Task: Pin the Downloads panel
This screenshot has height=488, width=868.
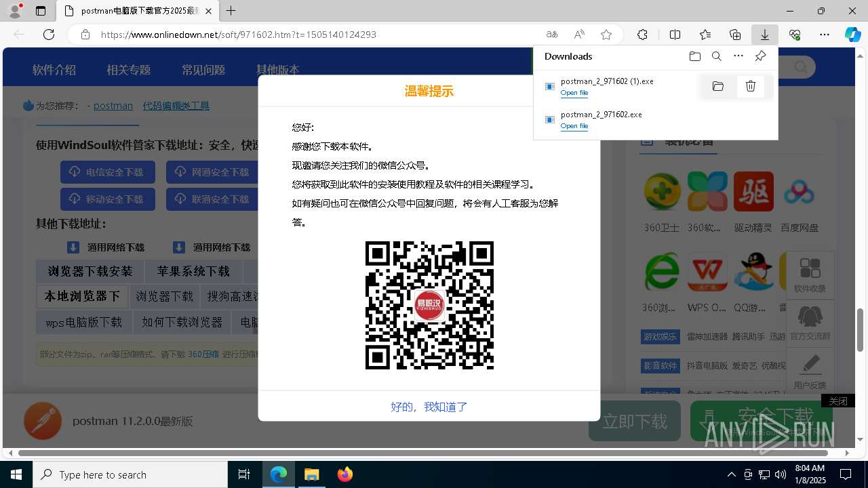Action: click(760, 56)
